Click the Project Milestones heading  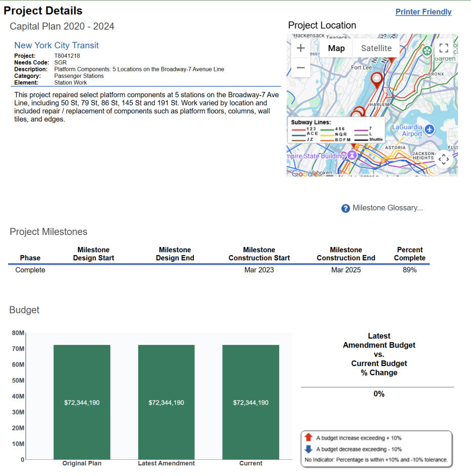(x=48, y=231)
